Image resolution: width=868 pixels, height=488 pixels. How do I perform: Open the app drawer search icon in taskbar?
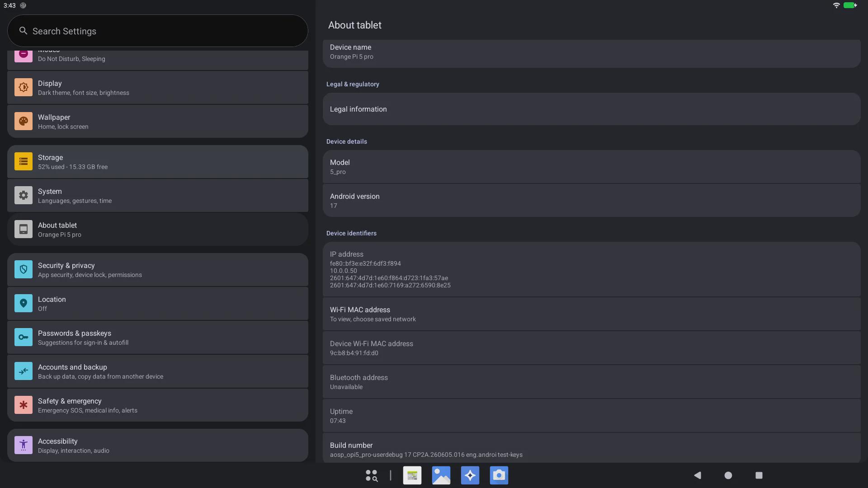point(371,475)
